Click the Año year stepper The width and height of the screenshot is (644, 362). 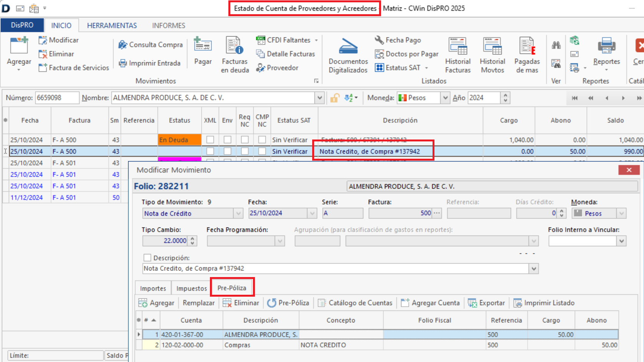point(506,98)
